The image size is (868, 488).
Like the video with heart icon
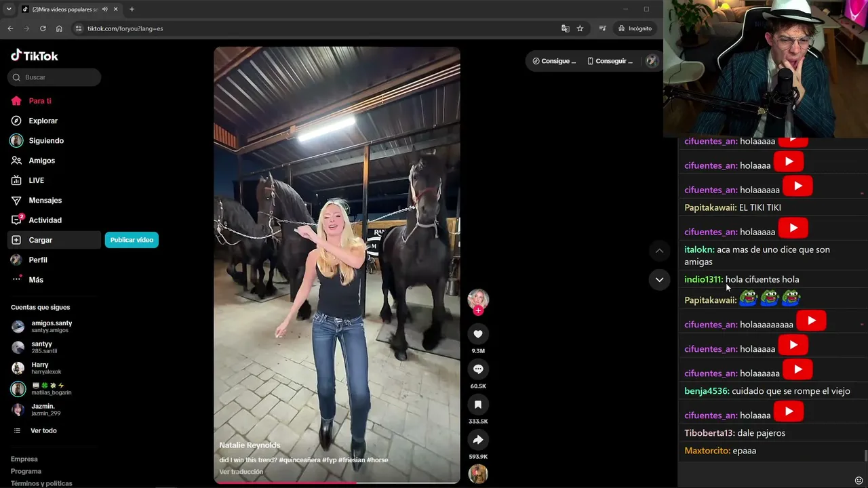click(x=478, y=334)
